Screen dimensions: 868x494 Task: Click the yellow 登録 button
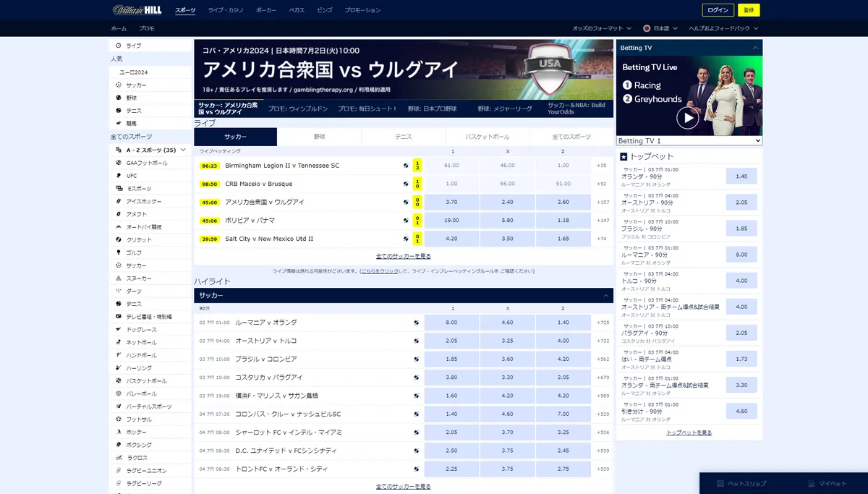point(749,10)
